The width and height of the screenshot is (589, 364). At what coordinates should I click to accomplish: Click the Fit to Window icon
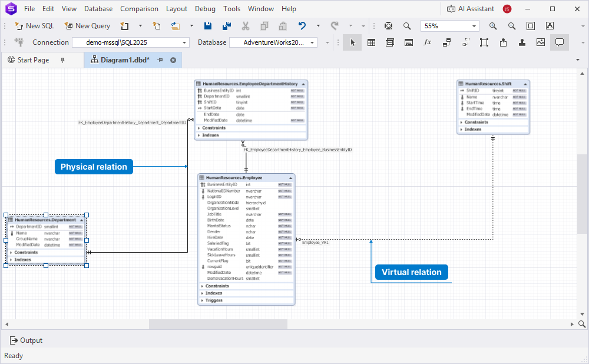531,26
